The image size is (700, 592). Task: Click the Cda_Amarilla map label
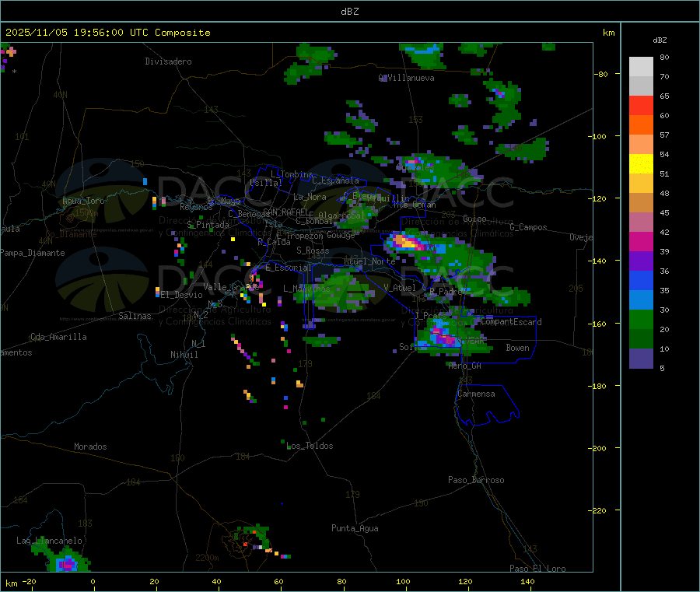[58, 337]
